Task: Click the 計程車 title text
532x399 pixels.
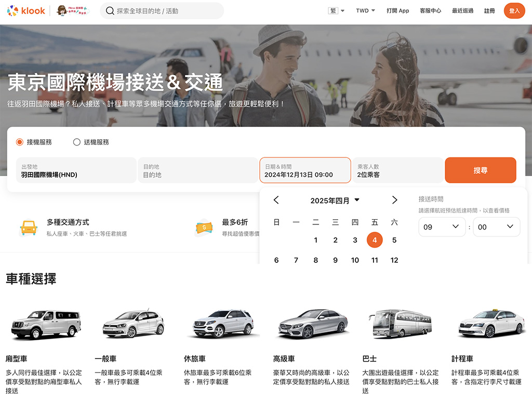Action: [x=462, y=358]
